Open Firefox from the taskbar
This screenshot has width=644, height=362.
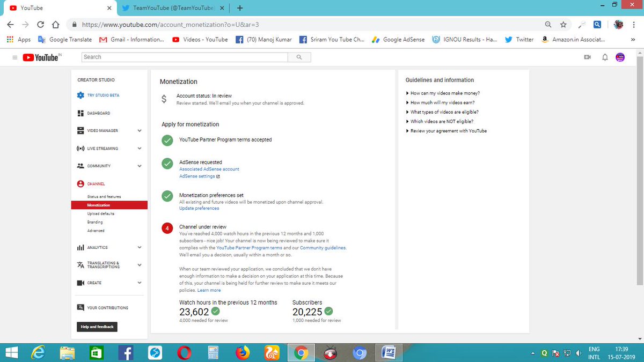[243, 352]
